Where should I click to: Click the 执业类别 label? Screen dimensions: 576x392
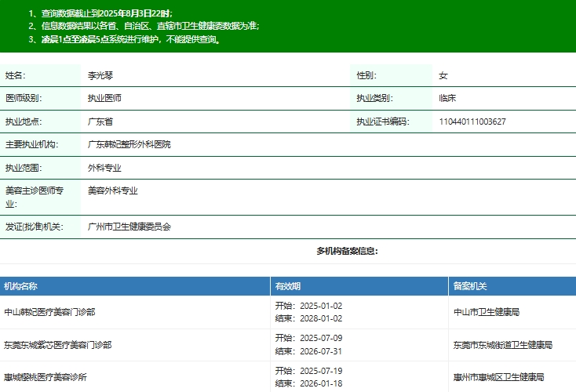[374, 98]
